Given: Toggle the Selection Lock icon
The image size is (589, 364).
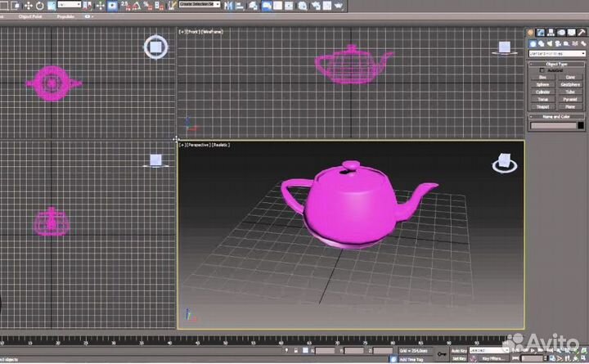Looking at the screenshot, I should tap(296, 350).
